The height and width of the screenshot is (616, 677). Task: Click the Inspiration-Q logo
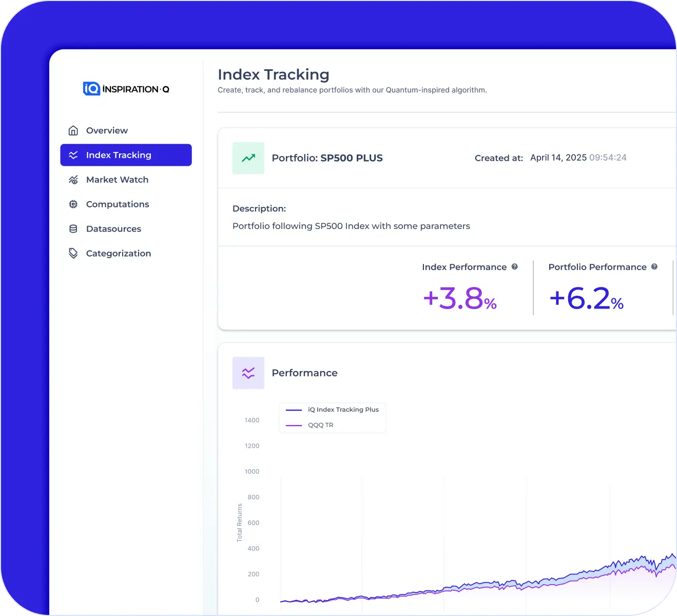pyautogui.click(x=126, y=88)
